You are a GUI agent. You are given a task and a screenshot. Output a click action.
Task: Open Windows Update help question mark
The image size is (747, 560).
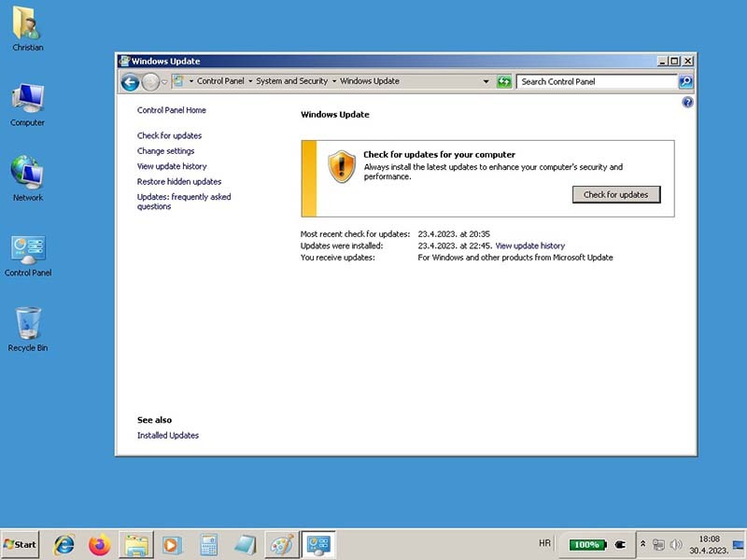click(688, 103)
